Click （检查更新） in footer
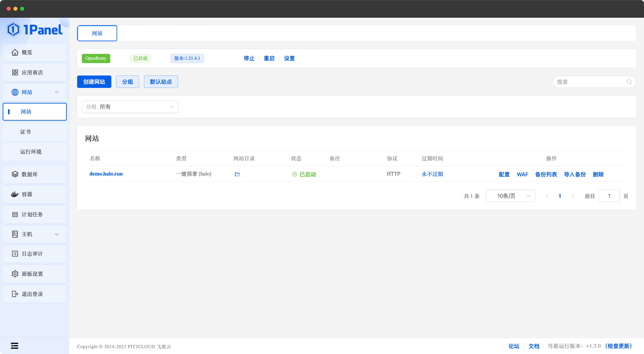This screenshot has width=644, height=354. pos(618,346)
